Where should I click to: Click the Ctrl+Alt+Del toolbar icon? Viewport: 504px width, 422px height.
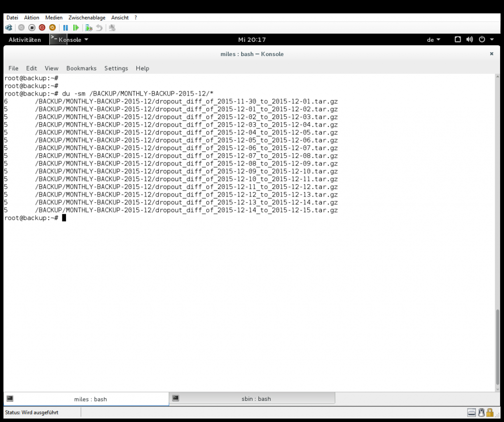point(9,28)
